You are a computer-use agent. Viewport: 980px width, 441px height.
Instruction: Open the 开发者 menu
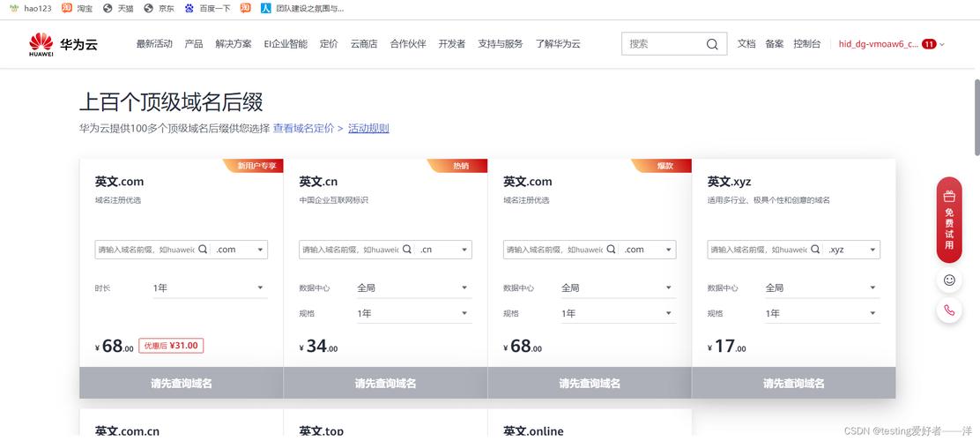(x=452, y=44)
